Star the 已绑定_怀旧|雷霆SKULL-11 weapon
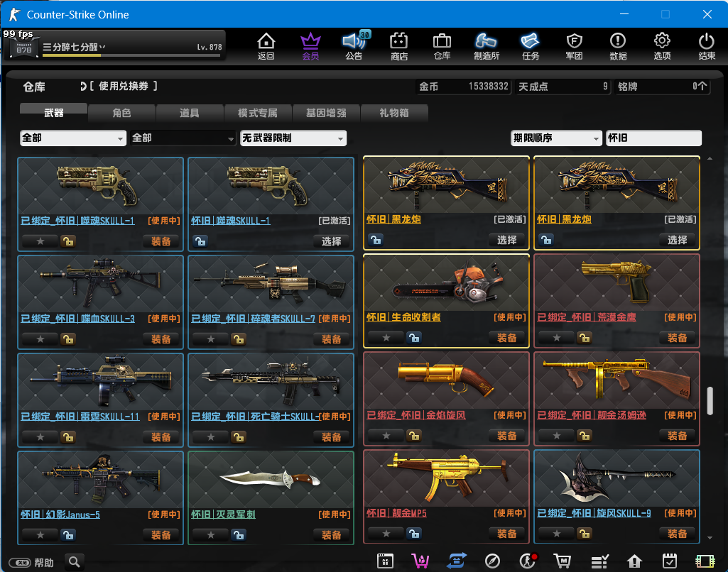 pos(40,437)
